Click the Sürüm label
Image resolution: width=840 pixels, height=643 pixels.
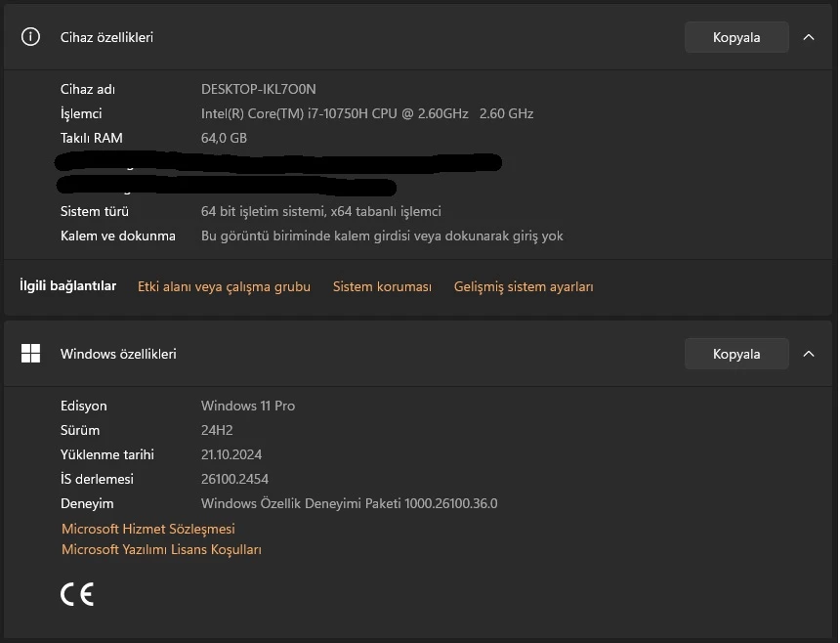coord(80,430)
